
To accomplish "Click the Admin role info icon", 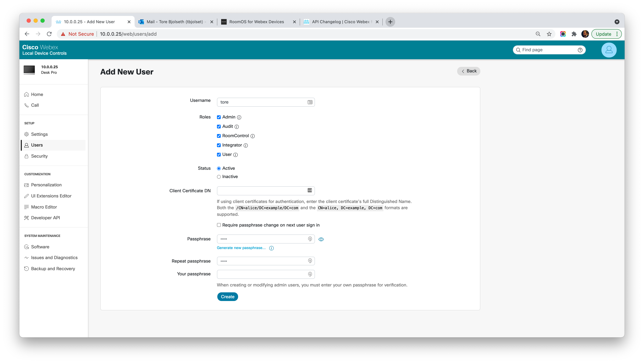I will [239, 117].
